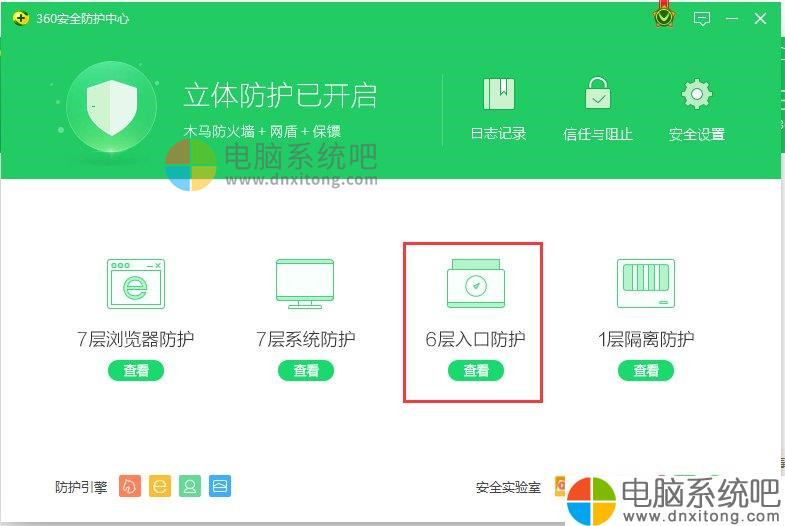This screenshot has height=526, width=785.
Task: Open the 安全设置 gear icon
Action: (696, 94)
